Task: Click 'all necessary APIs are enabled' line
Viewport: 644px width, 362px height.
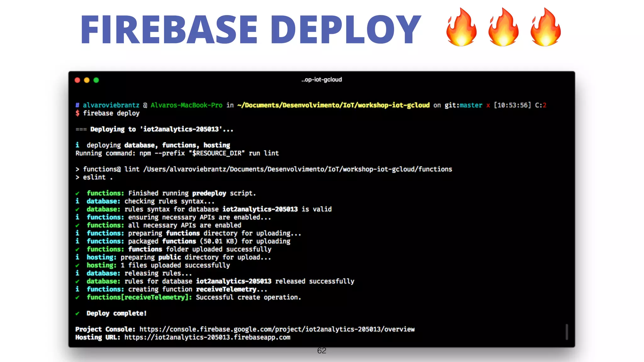Action: point(158,225)
